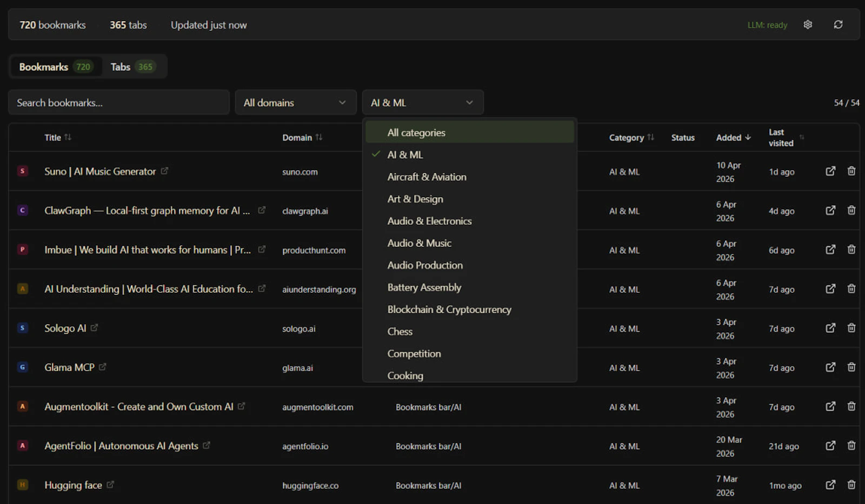Open Augmentoolkit title link

pos(139,407)
